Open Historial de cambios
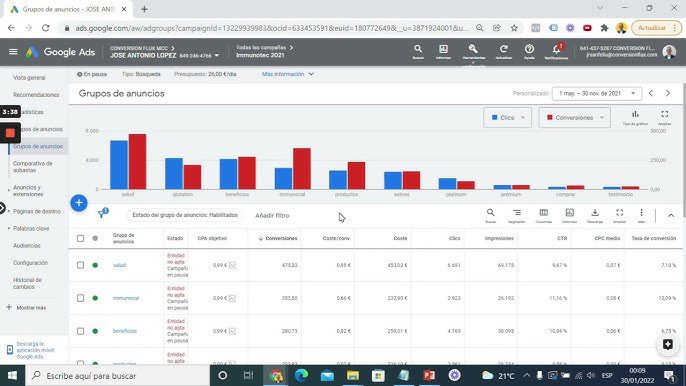Screen dimensions: 686x386 [x=27, y=283]
